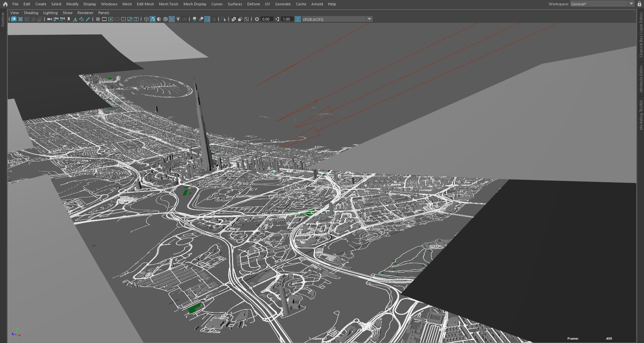
Task: Open the Panels menu in viewport
Action: coord(104,13)
